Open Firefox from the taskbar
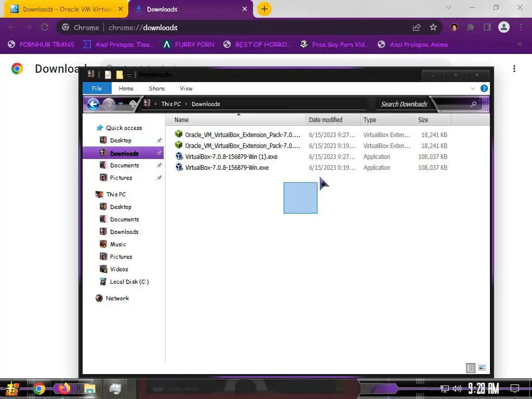This screenshot has height=399, width=532. (x=64, y=389)
